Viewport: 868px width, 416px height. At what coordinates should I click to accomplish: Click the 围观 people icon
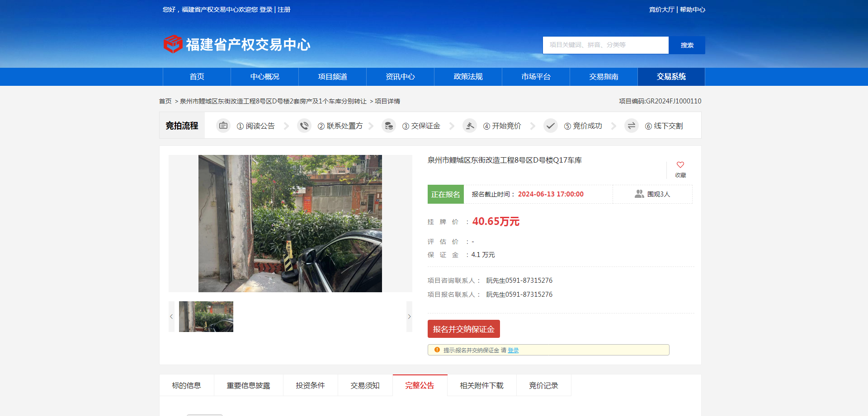coord(639,194)
